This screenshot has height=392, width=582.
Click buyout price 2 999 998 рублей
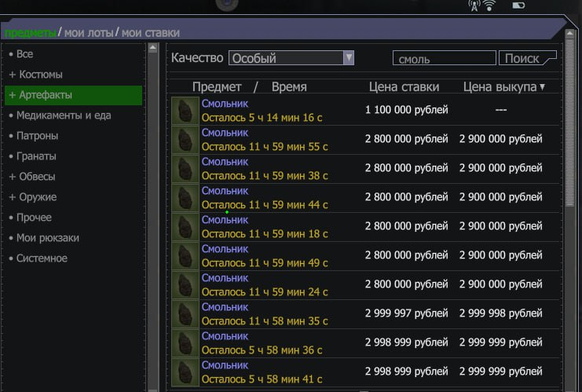(501, 313)
